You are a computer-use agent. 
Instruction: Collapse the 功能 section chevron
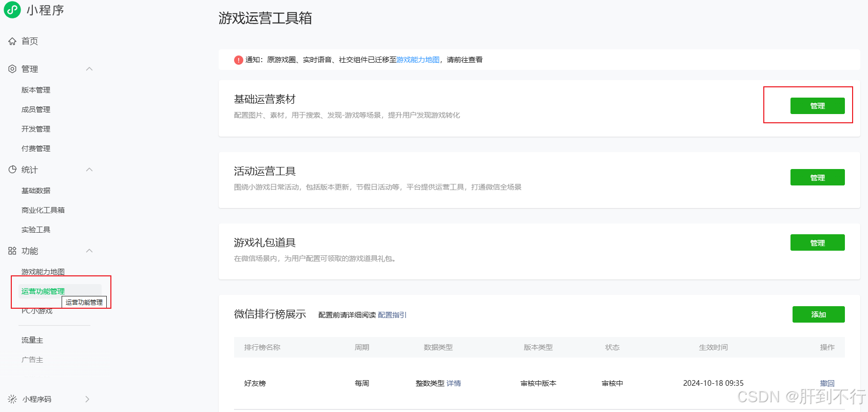[x=89, y=251]
